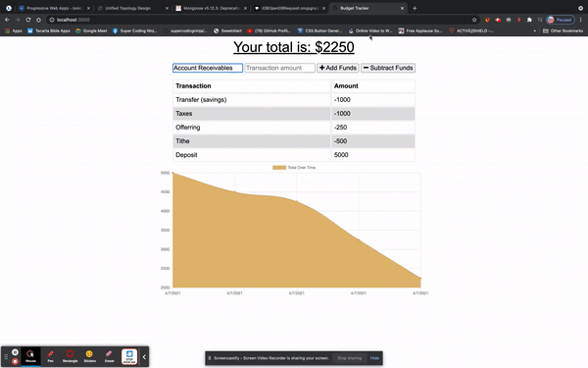Viewport: 588px width, 368px height.
Task: Click the Taxes transaction row
Action: [x=294, y=114]
